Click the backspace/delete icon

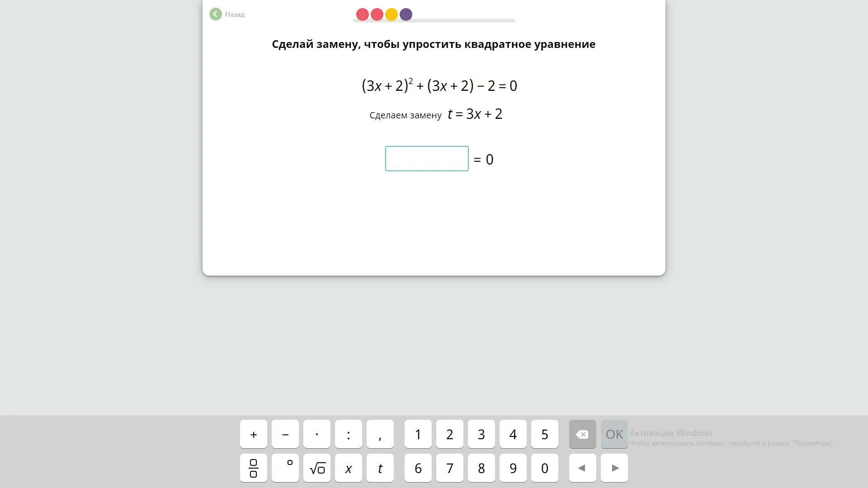click(x=582, y=434)
